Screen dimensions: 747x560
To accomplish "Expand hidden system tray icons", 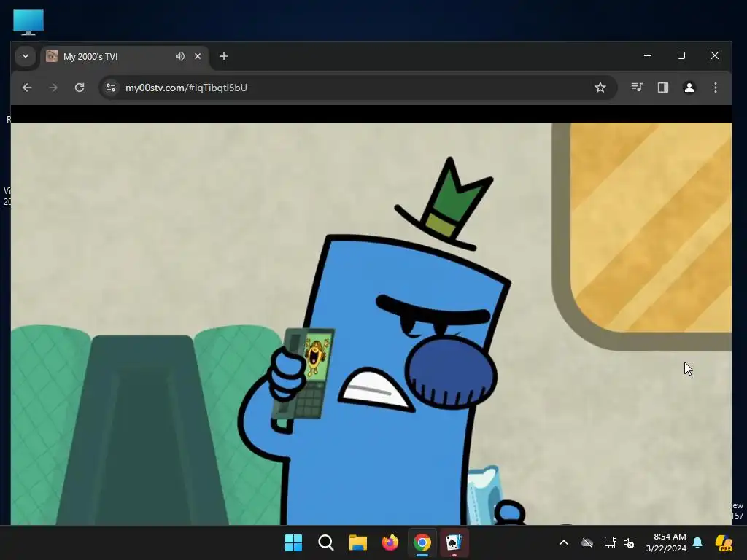I will coord(564,542).
